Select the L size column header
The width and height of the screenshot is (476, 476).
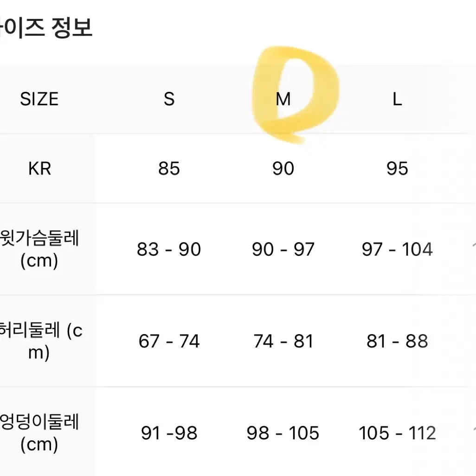[x=397, y=99]
